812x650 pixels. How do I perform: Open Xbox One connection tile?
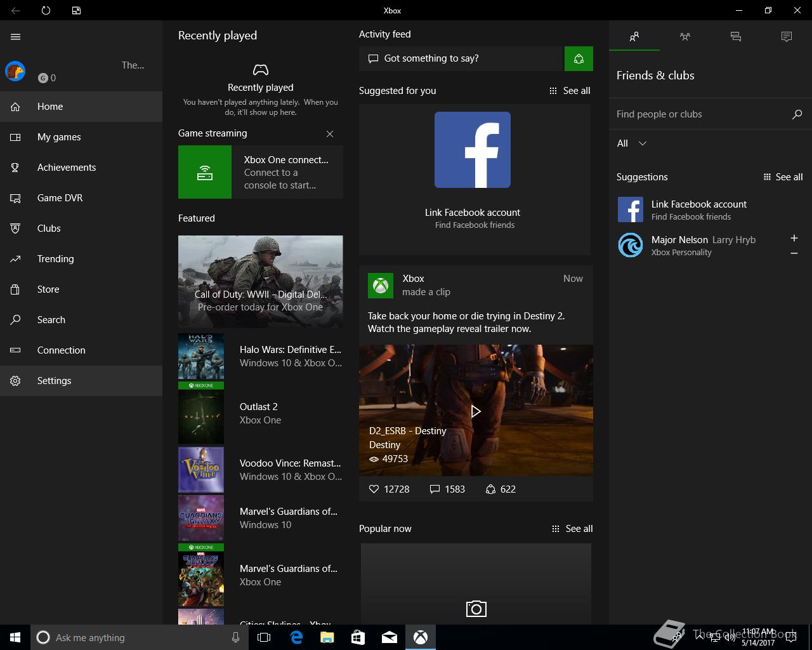pyautogui.click(x=261, y=172)
